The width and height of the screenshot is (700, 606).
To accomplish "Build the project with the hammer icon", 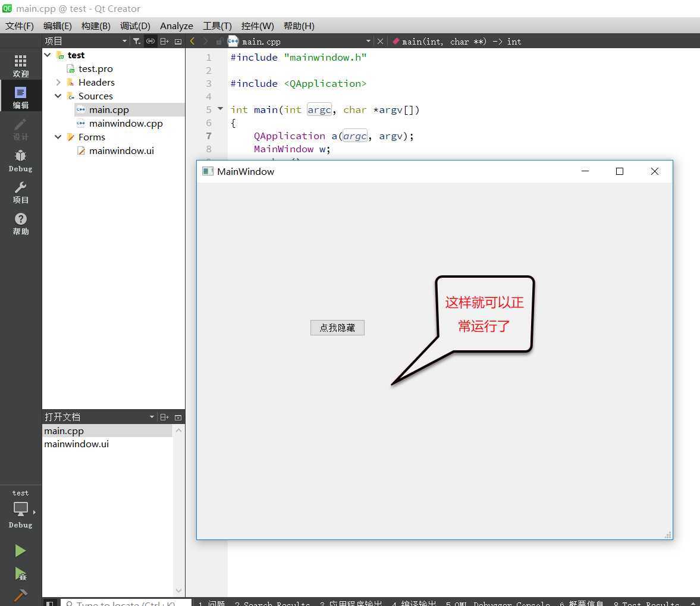I will [21, 595].
